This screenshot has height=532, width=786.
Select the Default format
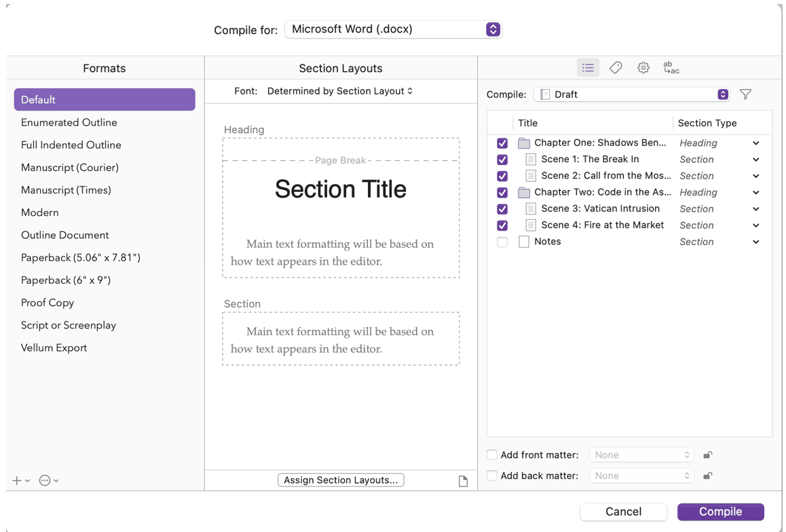(105, 100)
